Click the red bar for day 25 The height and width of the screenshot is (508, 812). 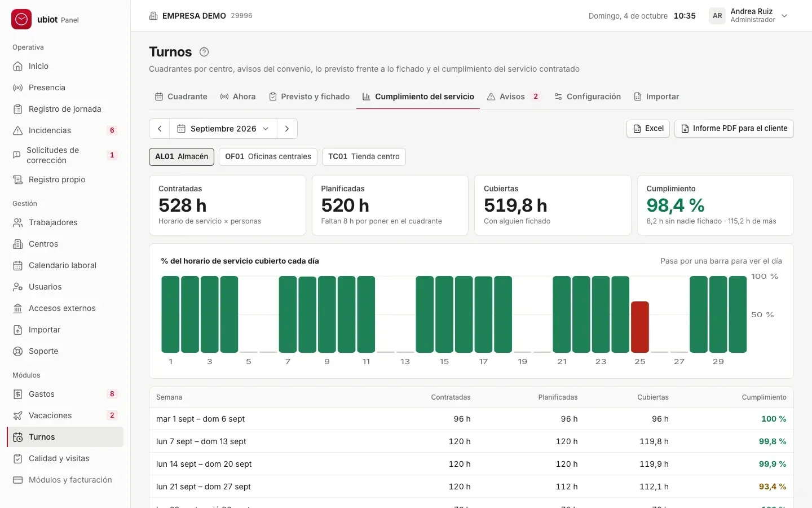click(640, 327)
